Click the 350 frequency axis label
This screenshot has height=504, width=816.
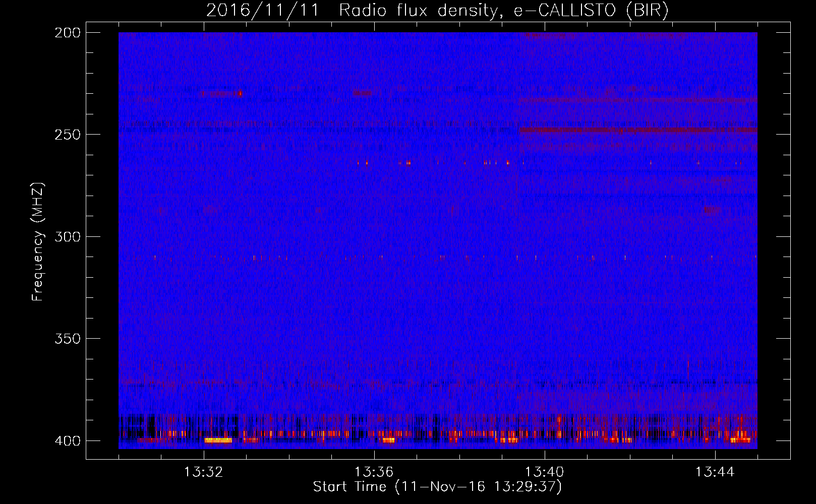pos(68,339)
